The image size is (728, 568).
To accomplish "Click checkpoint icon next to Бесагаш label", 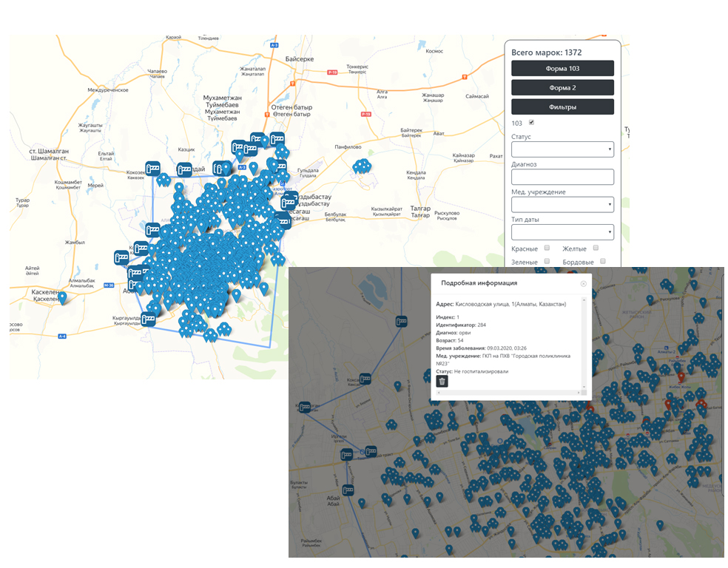I will point(283,221).
